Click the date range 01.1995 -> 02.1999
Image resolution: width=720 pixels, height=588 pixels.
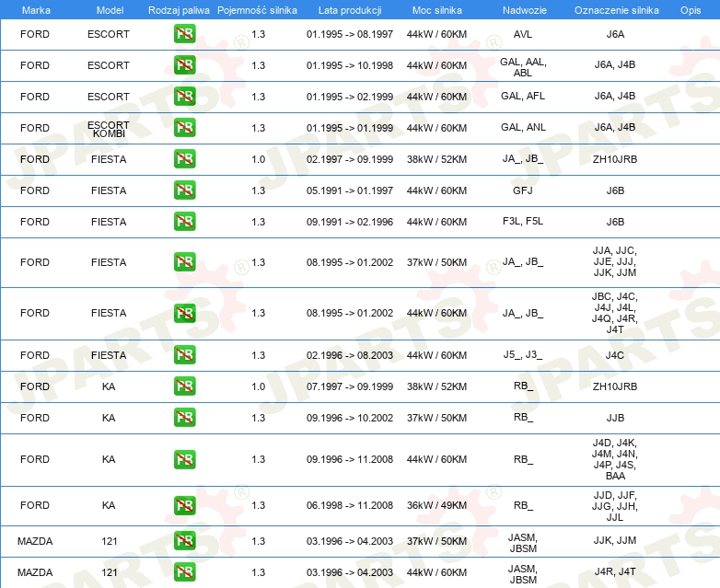tap(350, 97)
